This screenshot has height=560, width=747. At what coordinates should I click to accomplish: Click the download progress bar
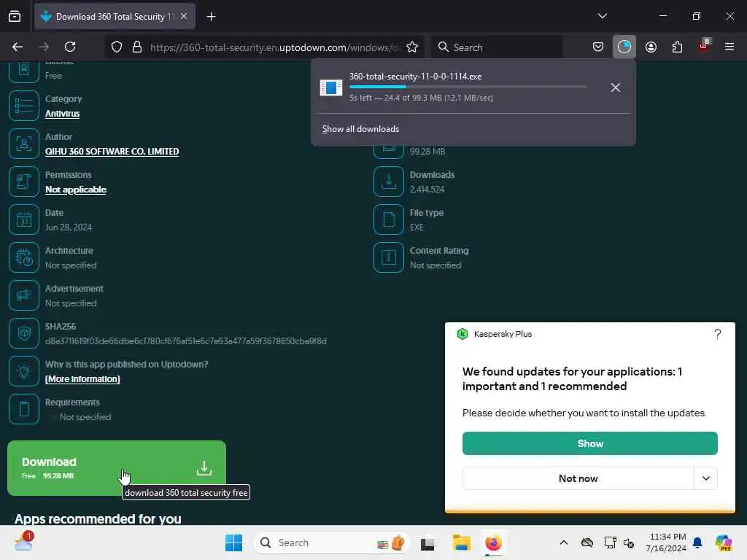[x=468, y=87]
